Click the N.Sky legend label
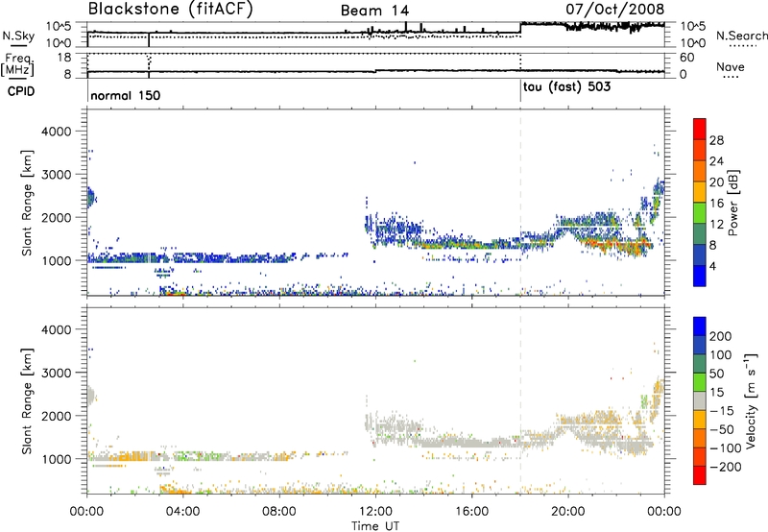Screen dimensions: 768x532 (18, 36)
